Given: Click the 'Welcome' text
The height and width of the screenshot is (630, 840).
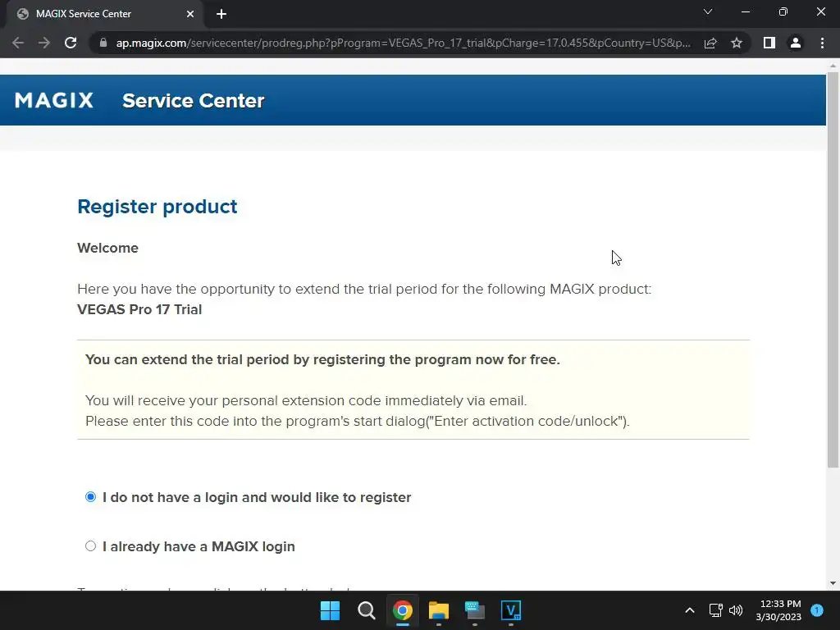Looking at the screenshot, I should tap(107, 248).
